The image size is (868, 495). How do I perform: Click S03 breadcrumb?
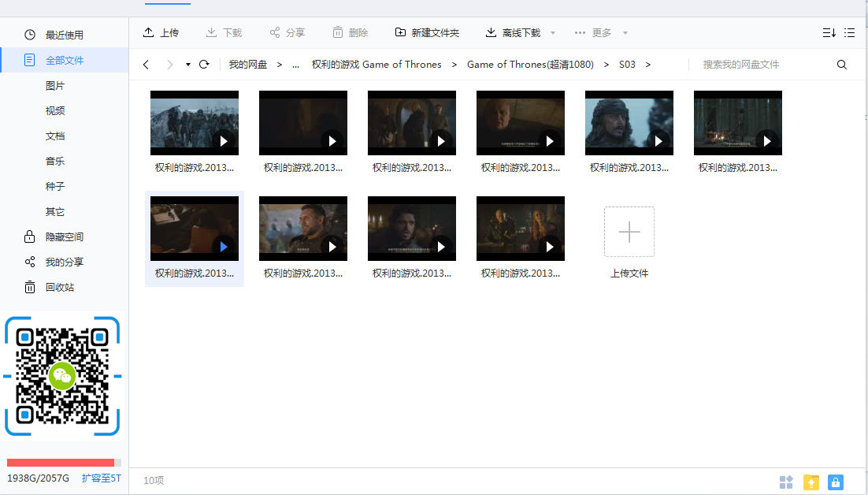click(627, 65)
